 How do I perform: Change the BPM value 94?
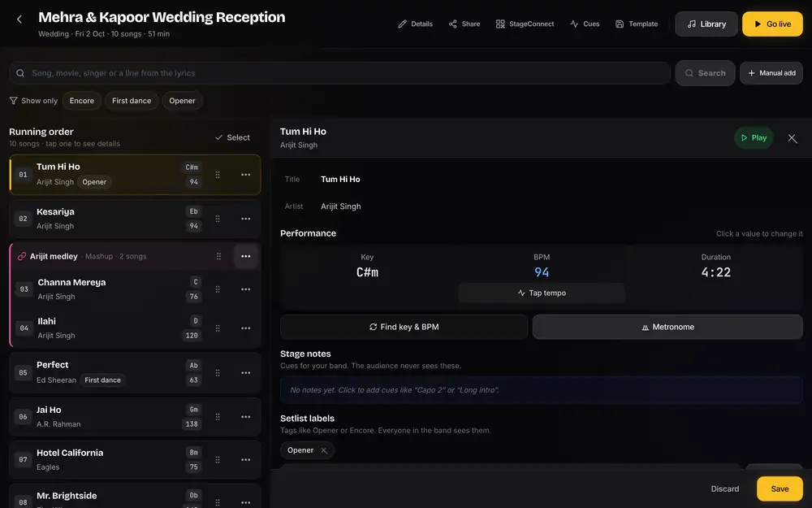tap(542, 272)
